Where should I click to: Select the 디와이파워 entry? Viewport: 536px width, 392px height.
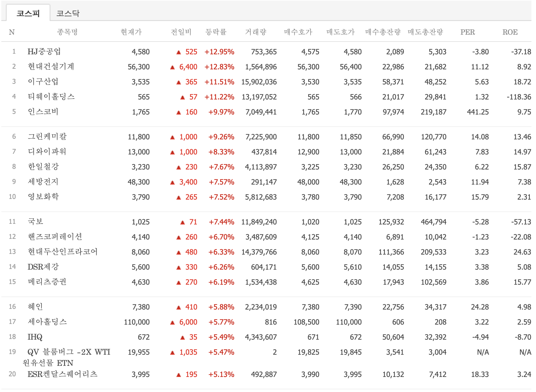(47, 151)
